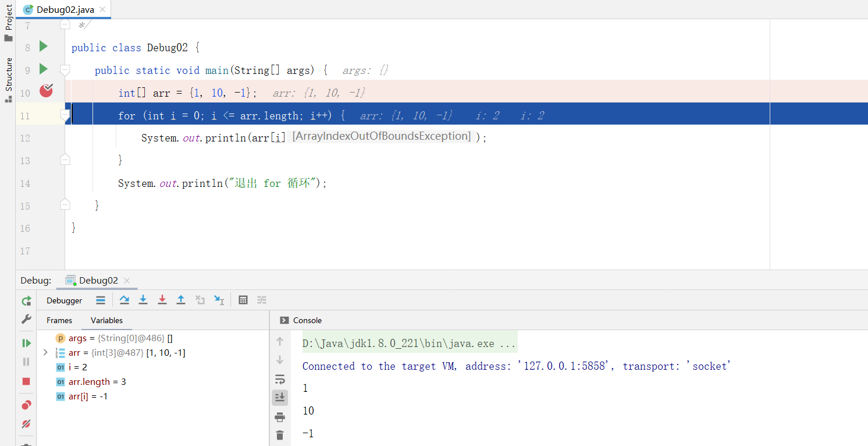This screenshot has width=868, height=446.
Task: Collapse the for loop at line 11
Action: pyautogui.click(x=65, y=116)
